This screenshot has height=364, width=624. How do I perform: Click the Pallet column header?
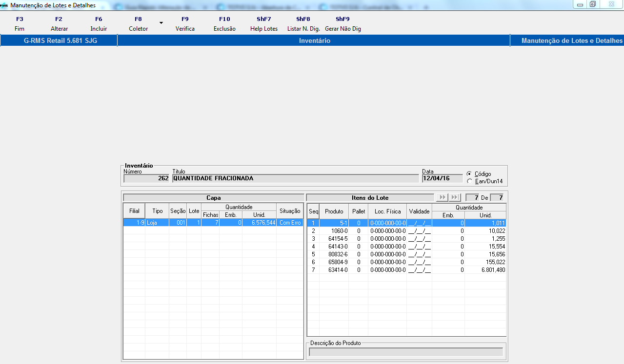[x=359, y=211]
